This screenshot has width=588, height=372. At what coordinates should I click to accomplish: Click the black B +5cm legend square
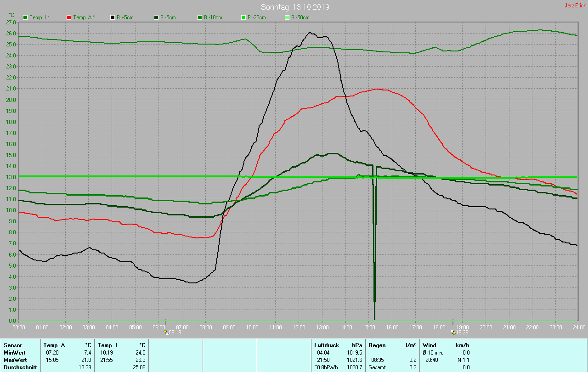pos(113,17)
